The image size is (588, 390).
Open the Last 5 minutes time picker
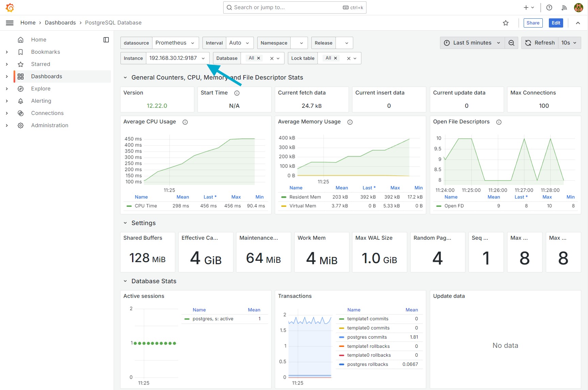coord(472,43)
